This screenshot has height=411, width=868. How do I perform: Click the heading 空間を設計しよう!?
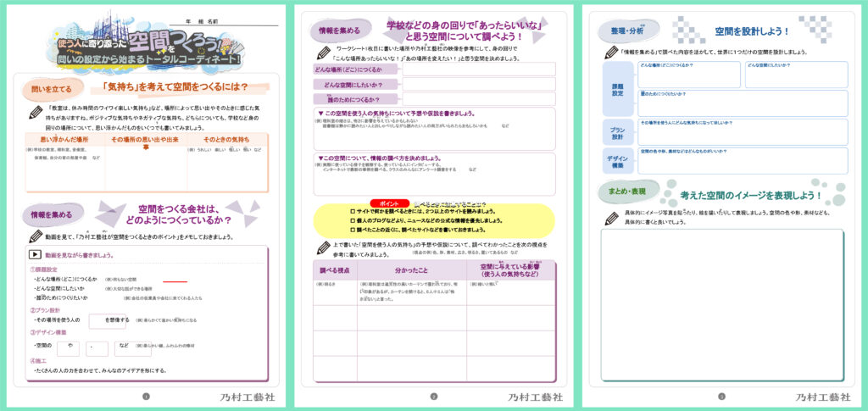(753, 31)
